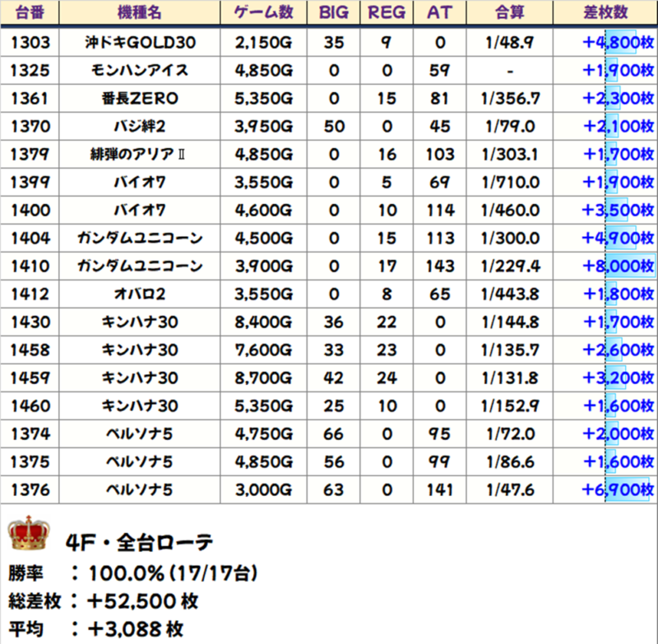Click the +8,000枚 difference value

tap(619, 266)
